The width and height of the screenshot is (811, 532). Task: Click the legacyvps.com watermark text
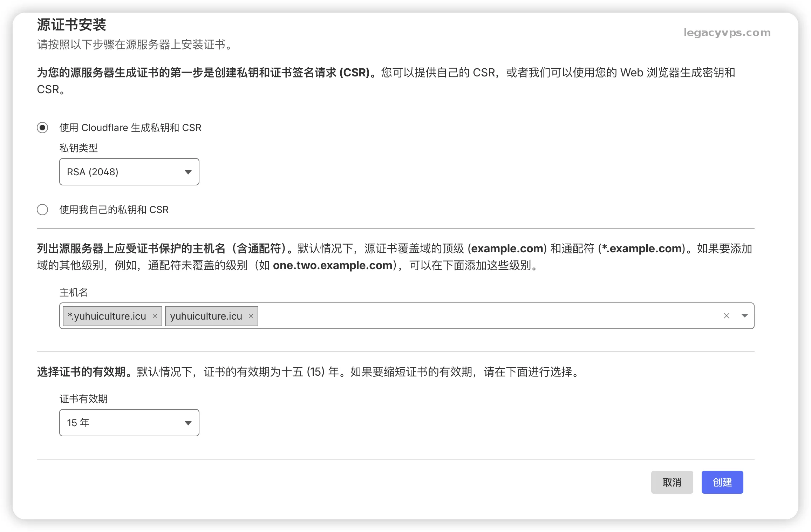(727, 33)
